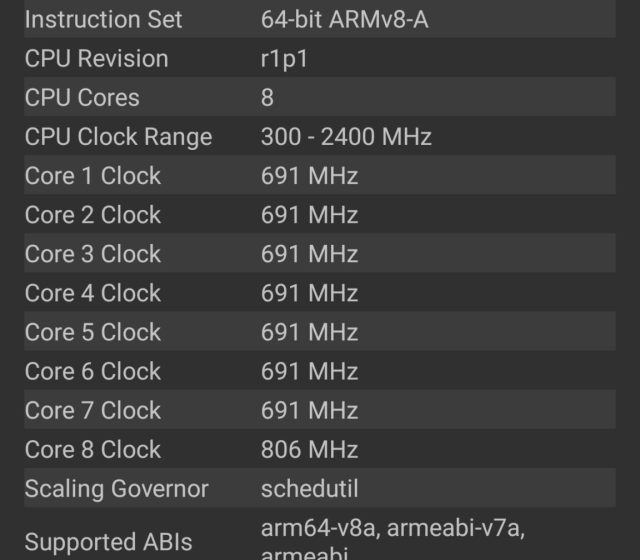This screenshot has height=560, width=640.
Task: Select the 806 MHz clock value
Action: pyautogui.click(x=309, y=449)
